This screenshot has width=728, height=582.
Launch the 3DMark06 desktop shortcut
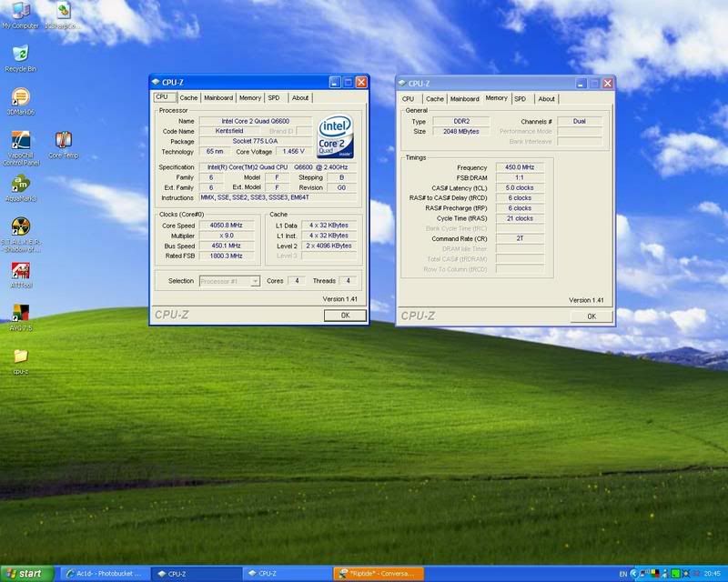click(20, 102)
